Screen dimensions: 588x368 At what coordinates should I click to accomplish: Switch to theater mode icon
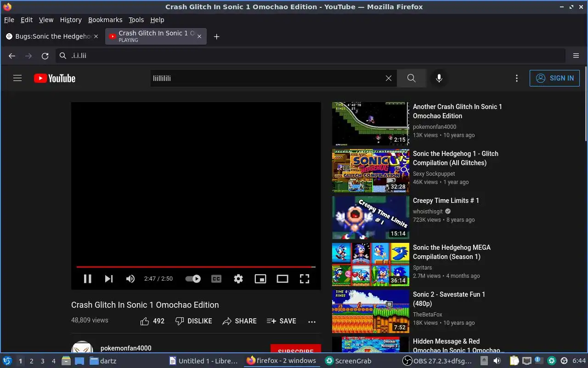coord(283,279)
